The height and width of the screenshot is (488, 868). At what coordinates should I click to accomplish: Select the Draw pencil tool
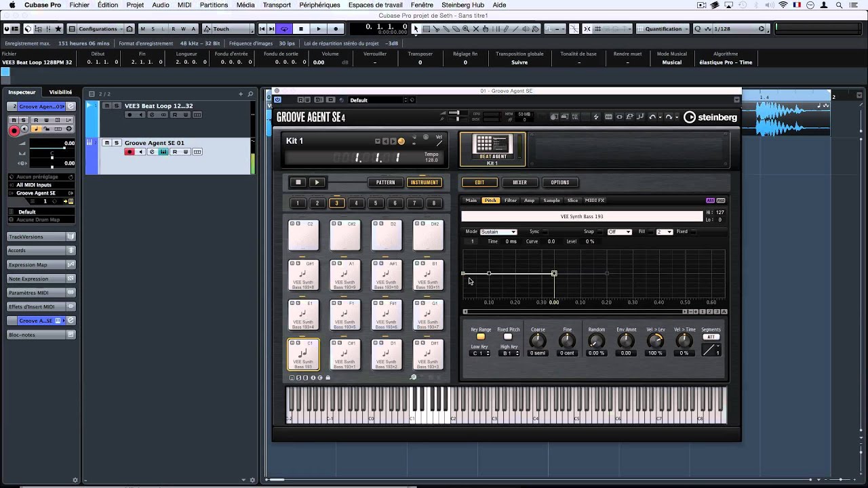[x=506, y=28]
